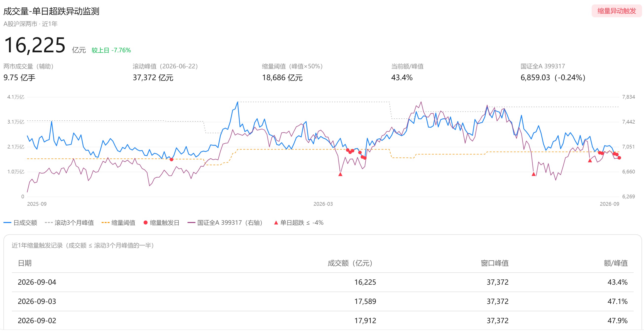Click the 日期 column header
This screenshot has width=644, height=334.
pos(25,263)
